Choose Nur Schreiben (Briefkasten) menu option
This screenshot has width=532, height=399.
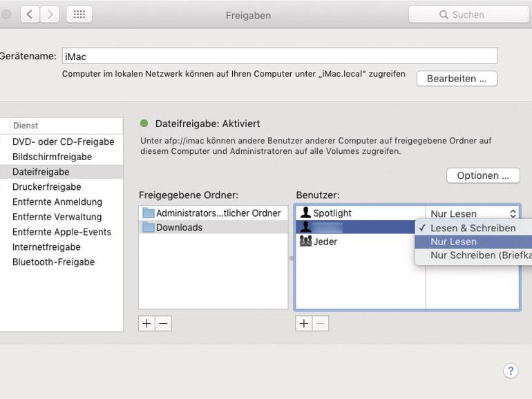[x=473, y=255]
